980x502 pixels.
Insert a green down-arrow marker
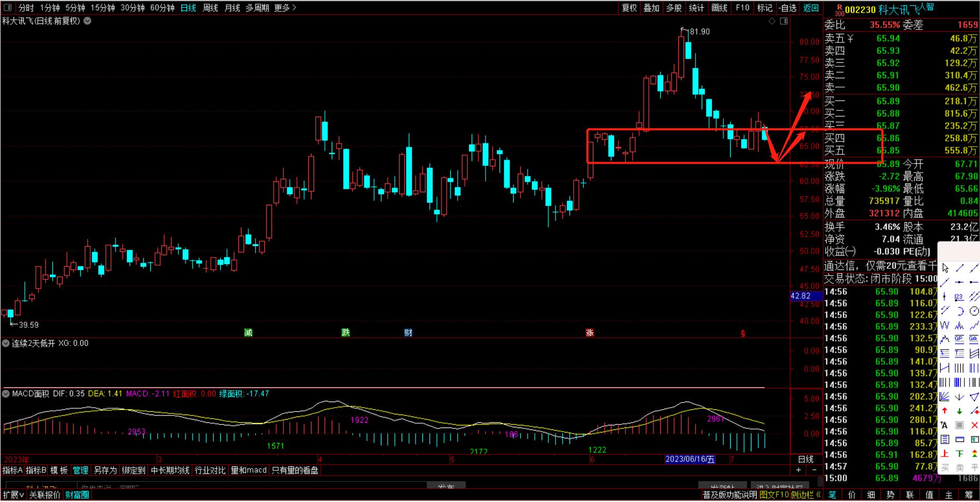pyautogui.click(x=959, y=411)
